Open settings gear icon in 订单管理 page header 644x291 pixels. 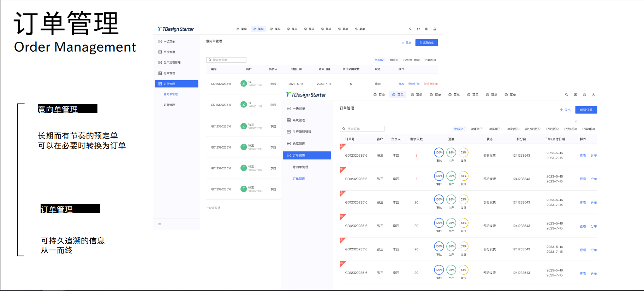(x=584, y=95)
